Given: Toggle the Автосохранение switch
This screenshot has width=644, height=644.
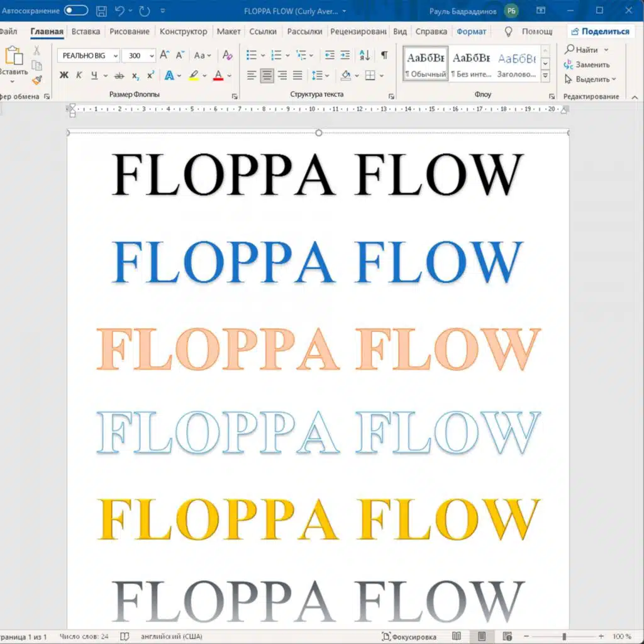Looking at the screenshot, I should (76, 11).
